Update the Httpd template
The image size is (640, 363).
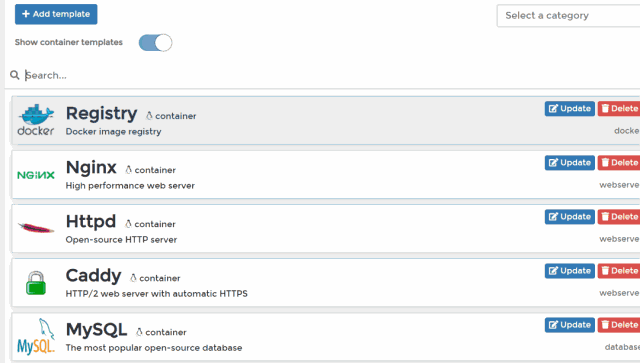click(x=569, y=217)
